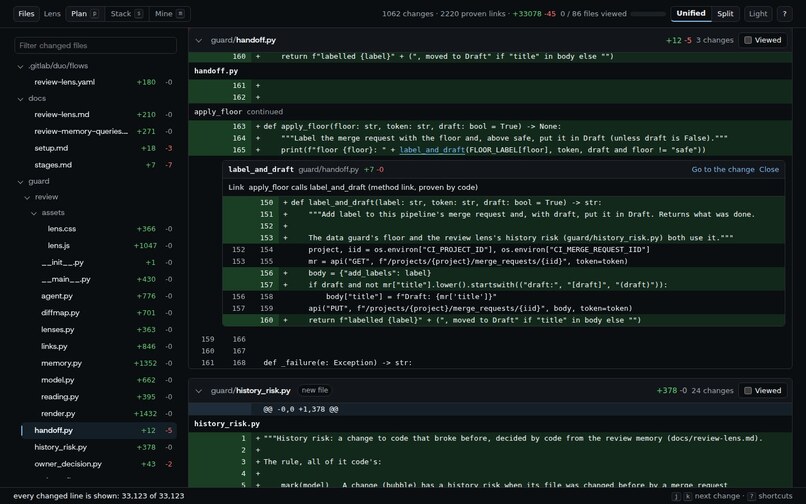Mark guard/history_risk.py as Viewed
Image resolution: width=806 pixels, height=504 pixels.
click(763, 391)
